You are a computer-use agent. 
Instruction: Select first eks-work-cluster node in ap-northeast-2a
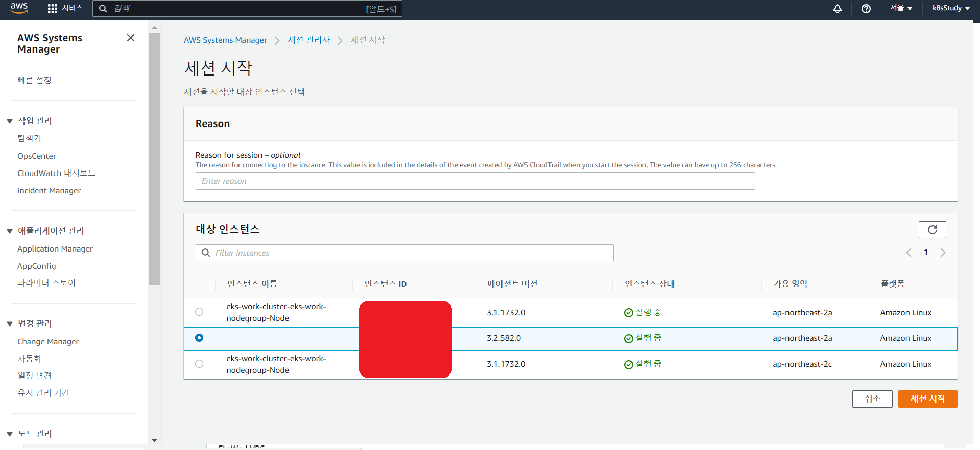(x=199, y=312)
